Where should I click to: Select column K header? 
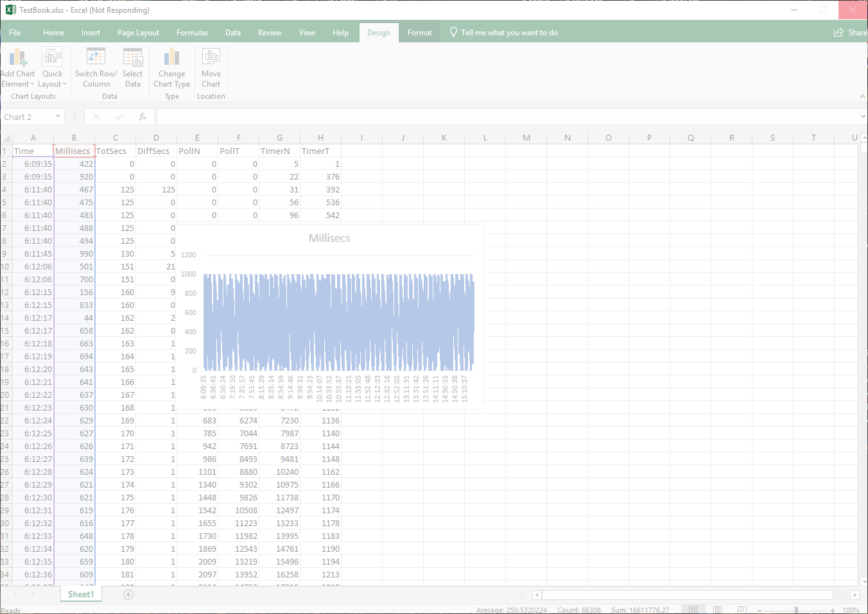pyautogui.click(x=444, y=138)
